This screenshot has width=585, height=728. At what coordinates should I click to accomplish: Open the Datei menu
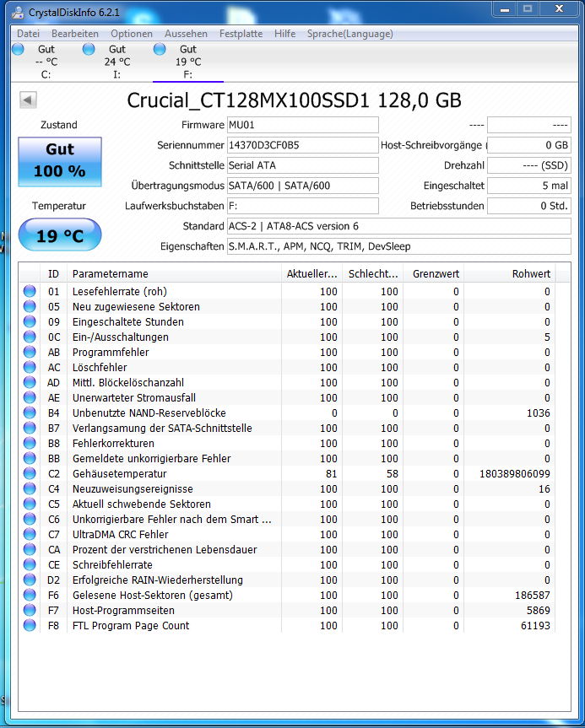pyautogui.click(x=28, y=34)
